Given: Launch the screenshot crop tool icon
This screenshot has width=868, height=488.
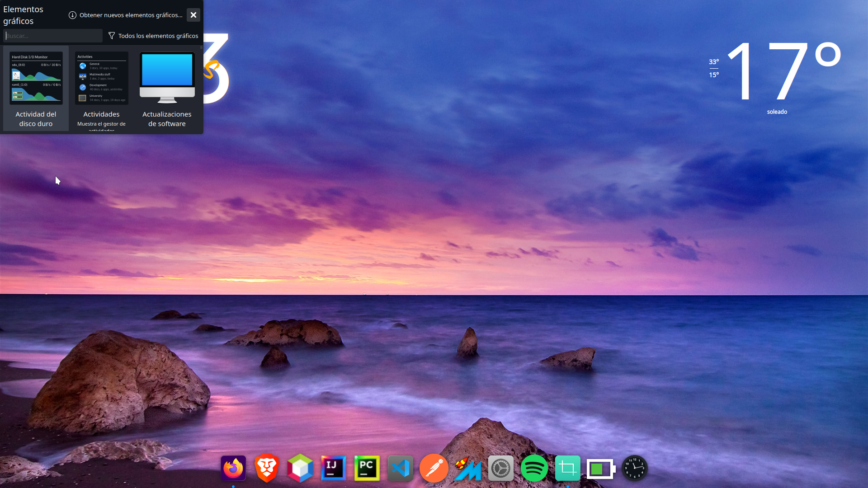Looking at the screenshot, I should click(x=567, y=468).
